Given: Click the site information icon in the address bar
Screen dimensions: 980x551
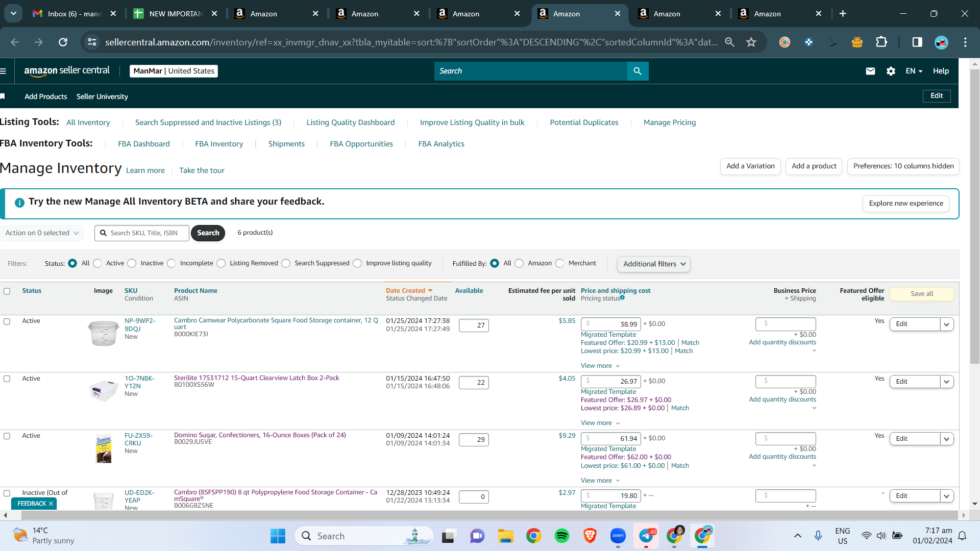Looking at the screenshot, I should 92,42.
